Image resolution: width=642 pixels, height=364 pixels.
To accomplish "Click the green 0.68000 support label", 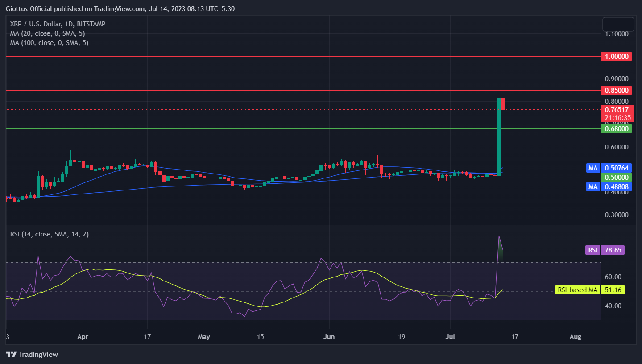I will tap(616, 129).
